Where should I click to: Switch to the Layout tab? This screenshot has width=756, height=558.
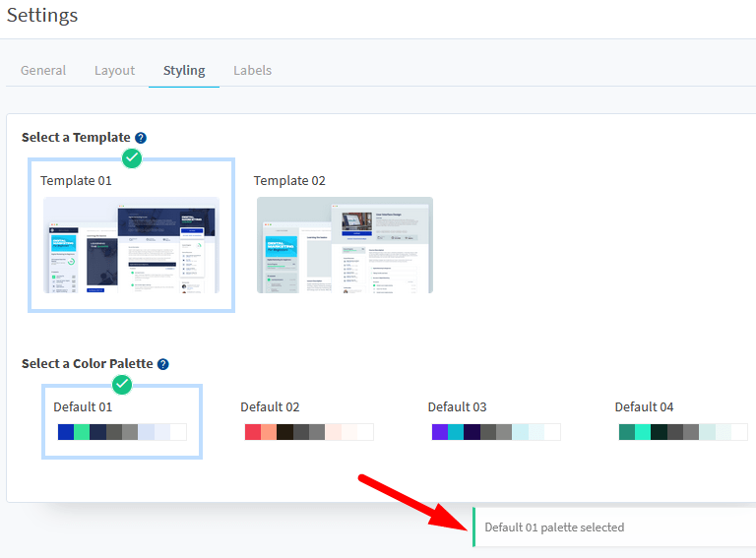pos(115,70)
